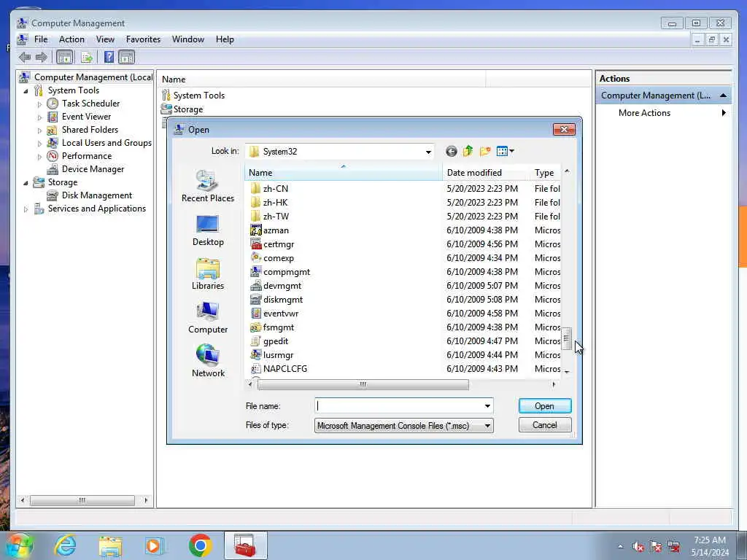Image resolution: width=747 pixels, height=560 pixels.
Task: Expand the Shared Folders tree node
Action: (39, 130)
